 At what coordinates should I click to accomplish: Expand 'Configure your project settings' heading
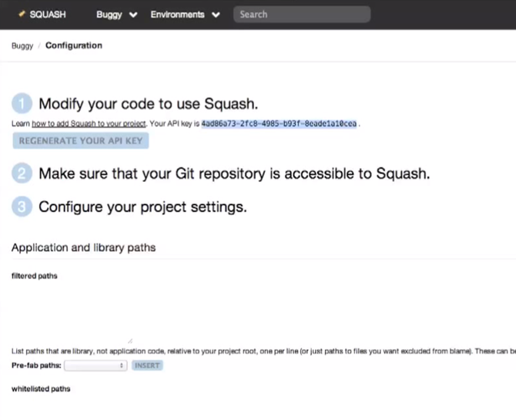[x=142, y=207]
